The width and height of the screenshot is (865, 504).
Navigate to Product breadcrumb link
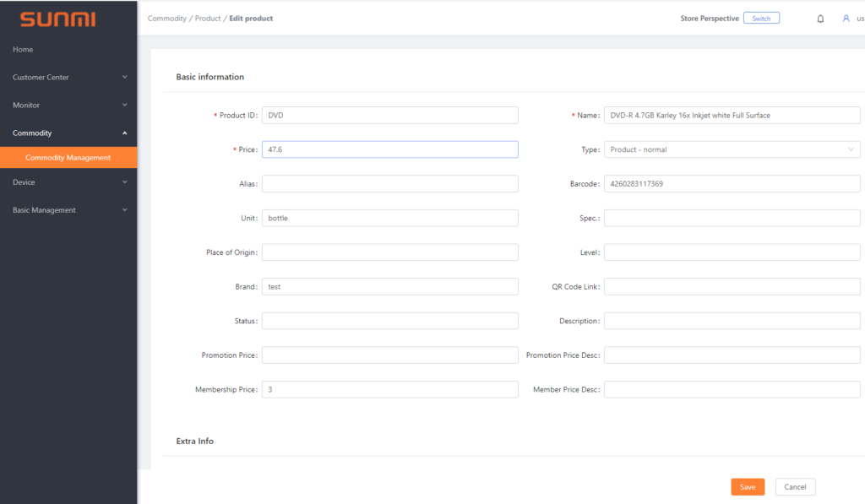click(x=208, y=19)
